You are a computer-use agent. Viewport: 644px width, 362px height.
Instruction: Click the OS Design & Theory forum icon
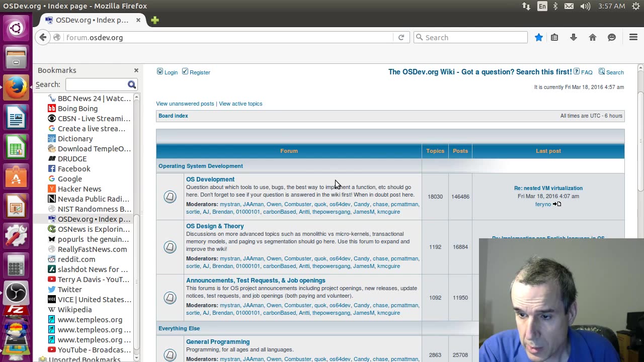(170, 247)
